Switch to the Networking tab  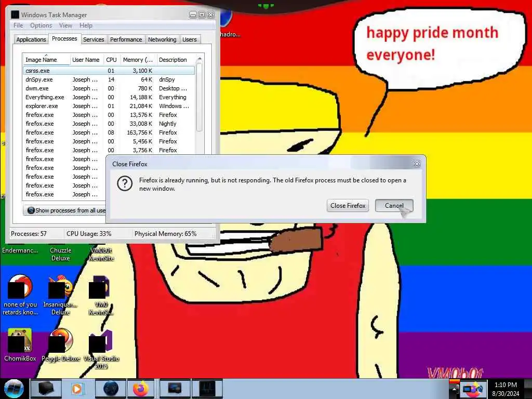[162, 39]
